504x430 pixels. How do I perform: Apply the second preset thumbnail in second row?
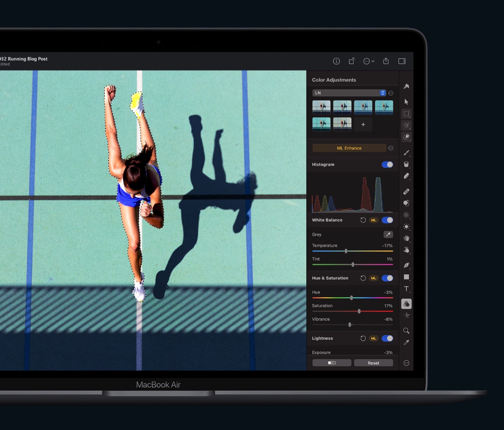[x=342, y=124]
